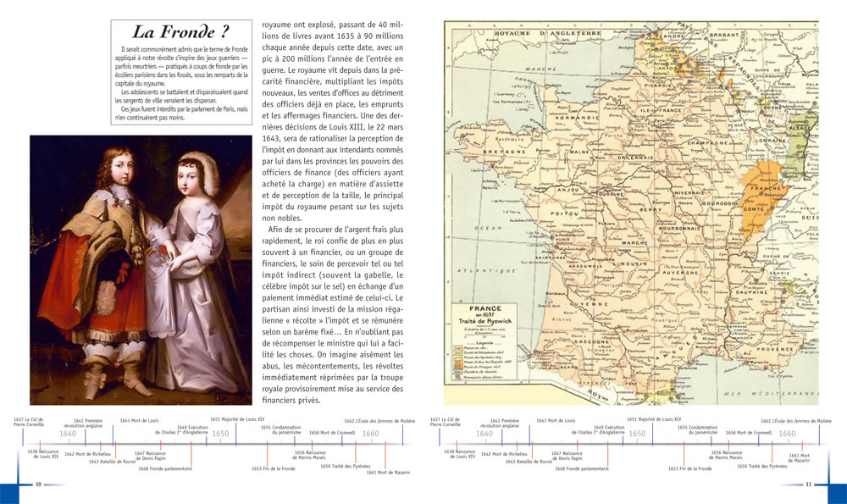Click "1662 L'École des femmes" on right page timeline
847x504 pixels.
(x=795, y=421)
